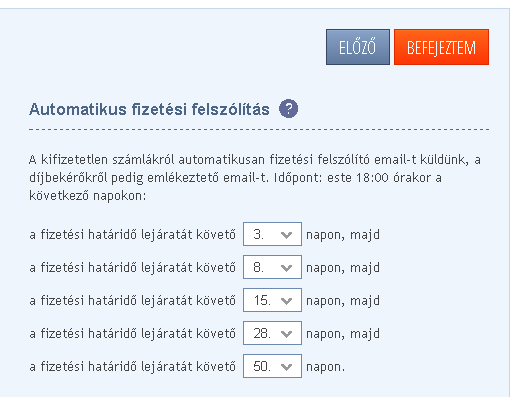The height and width of the screenshot is (397, 519).
Task: Click the label before the 15. dropdown
Action: point(132,300)
